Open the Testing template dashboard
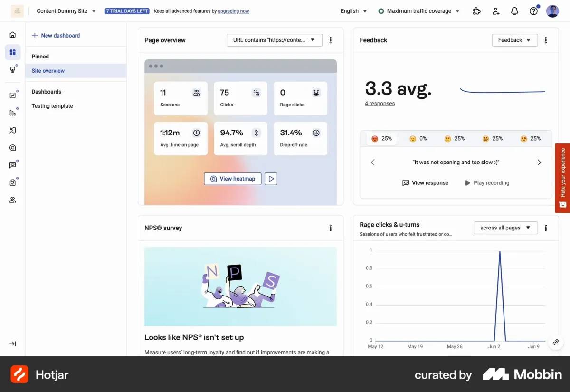Viewport: 570px width, 392px height. [52, 106]
